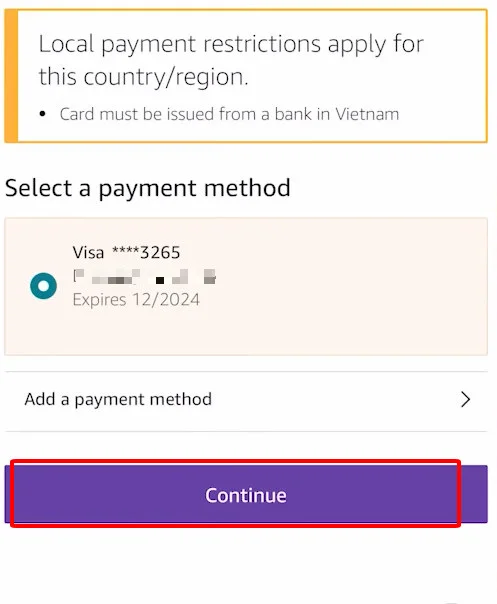Click the bullet point before Card must be issued
497x604 pixels.
click(x=43, y=114)
